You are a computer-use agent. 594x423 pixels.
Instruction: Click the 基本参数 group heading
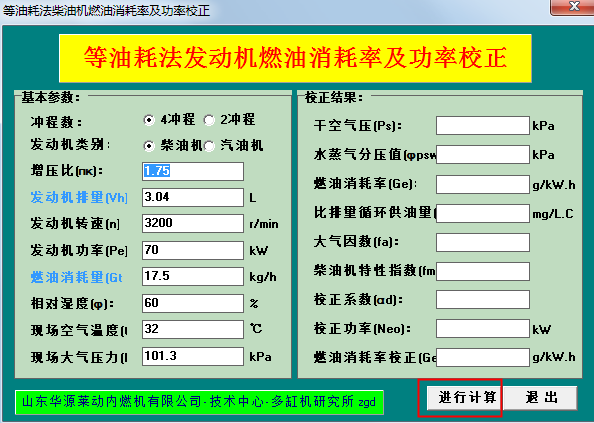coord(50,98)
